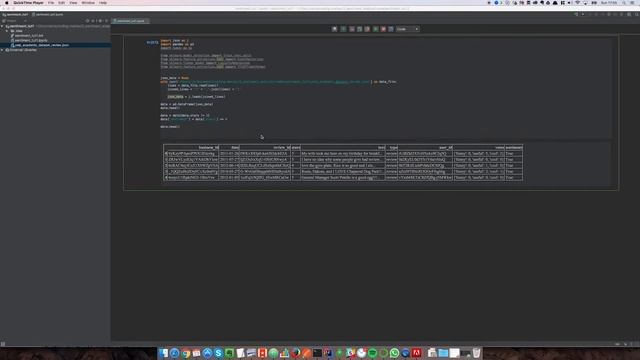Open the cell type dropdown showing Code

tap(408, 29)
